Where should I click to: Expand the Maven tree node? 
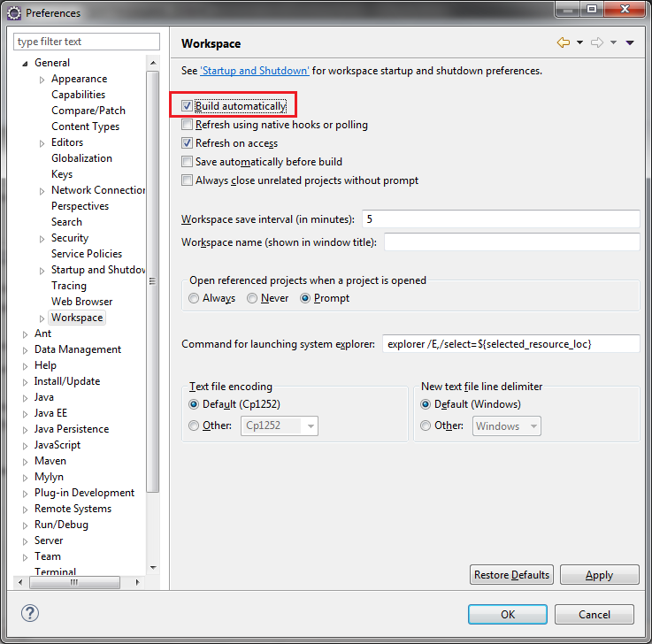point(25,462)
